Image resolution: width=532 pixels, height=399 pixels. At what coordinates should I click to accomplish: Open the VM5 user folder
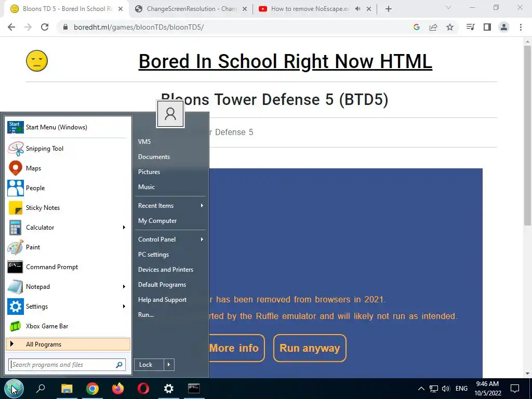tap(144, 142)
